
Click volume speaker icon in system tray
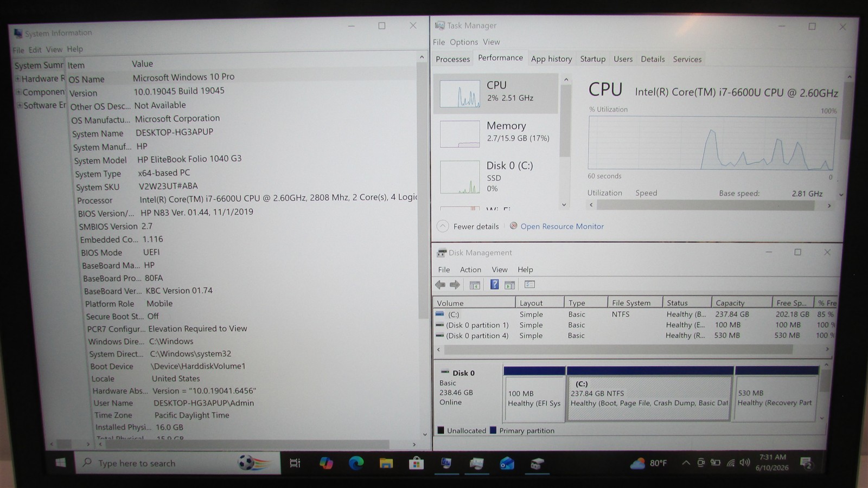coord(744,463)
